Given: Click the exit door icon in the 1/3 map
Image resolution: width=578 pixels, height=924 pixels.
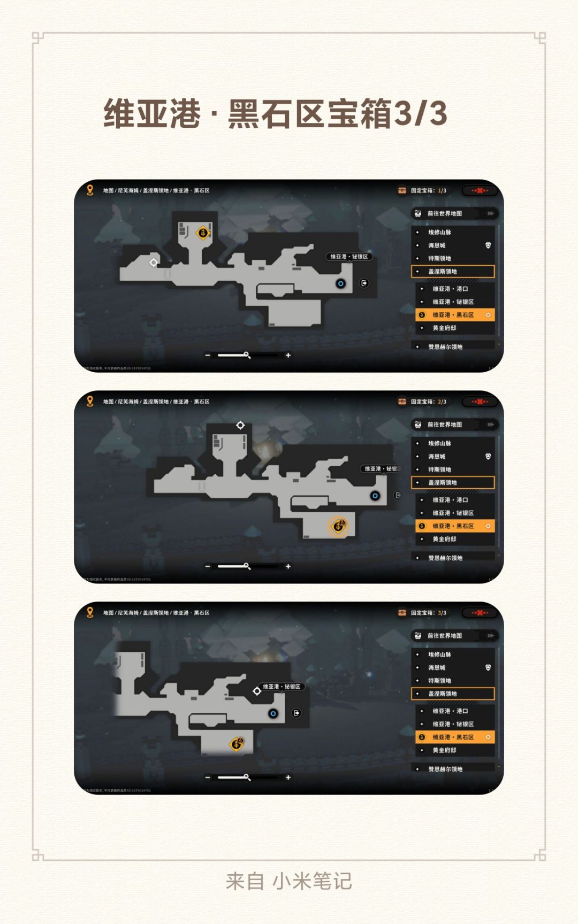Looking at the screenshot, I should pyautogui.click(x=364, y=283).
